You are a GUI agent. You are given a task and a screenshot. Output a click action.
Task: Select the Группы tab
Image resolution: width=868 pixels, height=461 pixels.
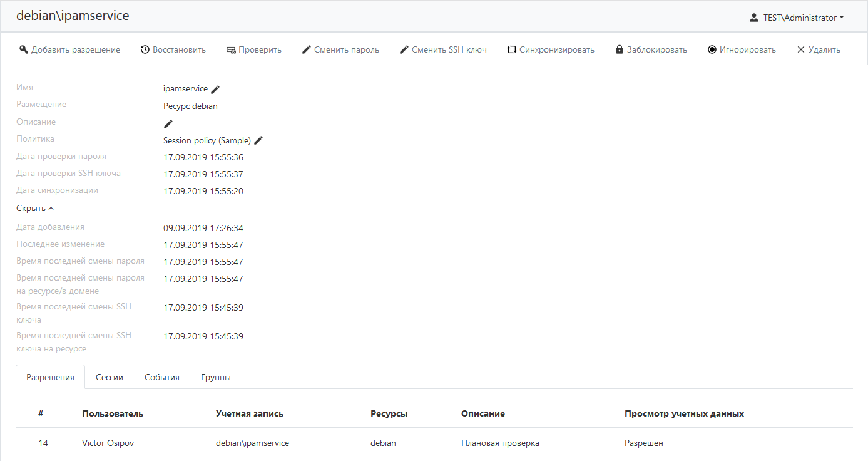[x=216, y=377]
